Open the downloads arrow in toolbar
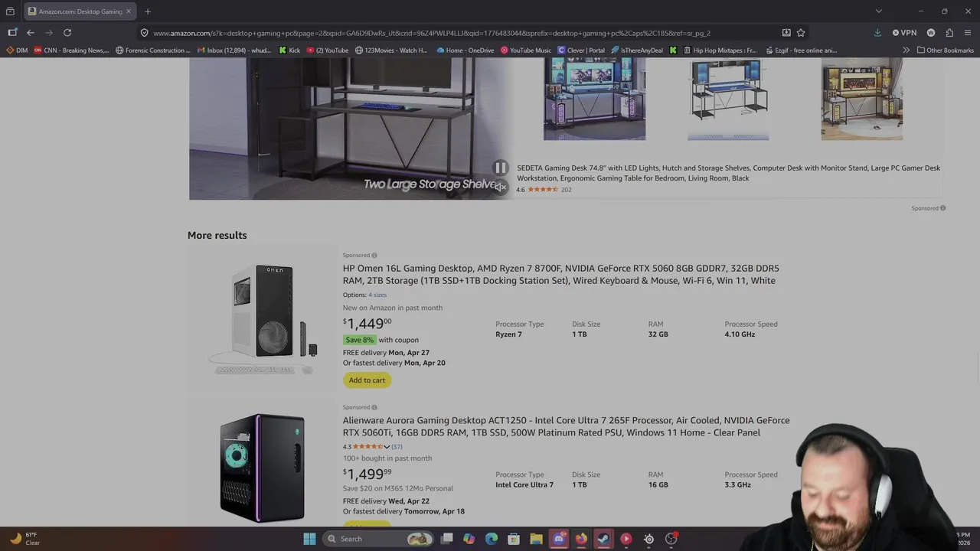 pyautogui.click(x=877, y=33)
